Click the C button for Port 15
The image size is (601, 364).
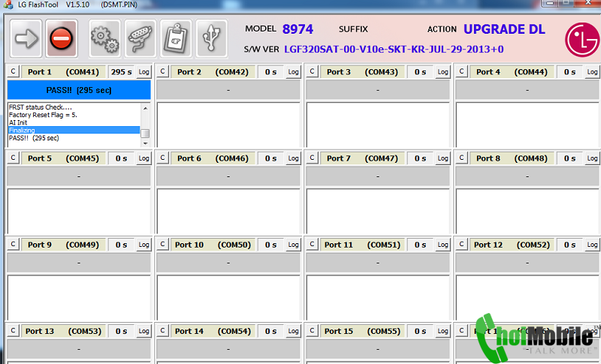(x=312, y=331)
